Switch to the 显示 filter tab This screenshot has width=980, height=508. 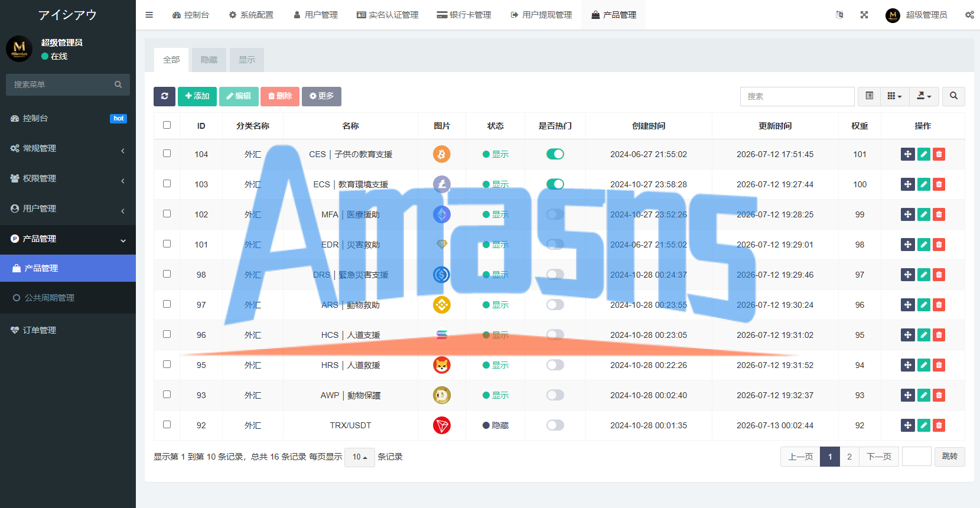tap(247, 60)
